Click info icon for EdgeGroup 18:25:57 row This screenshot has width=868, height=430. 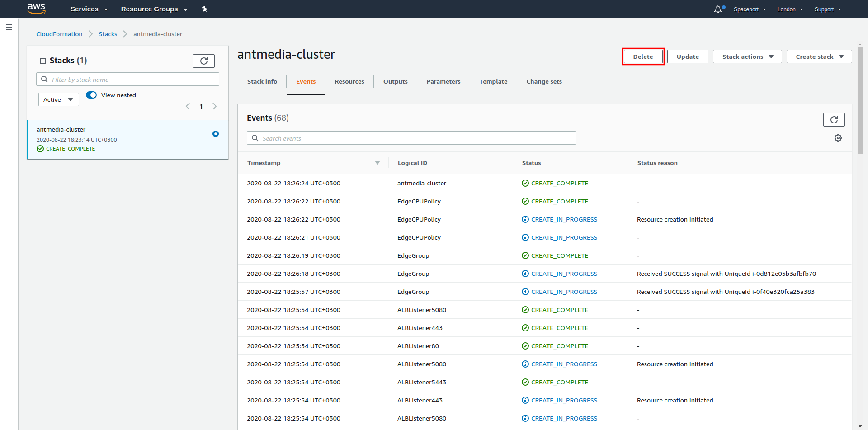click(525, 292)
